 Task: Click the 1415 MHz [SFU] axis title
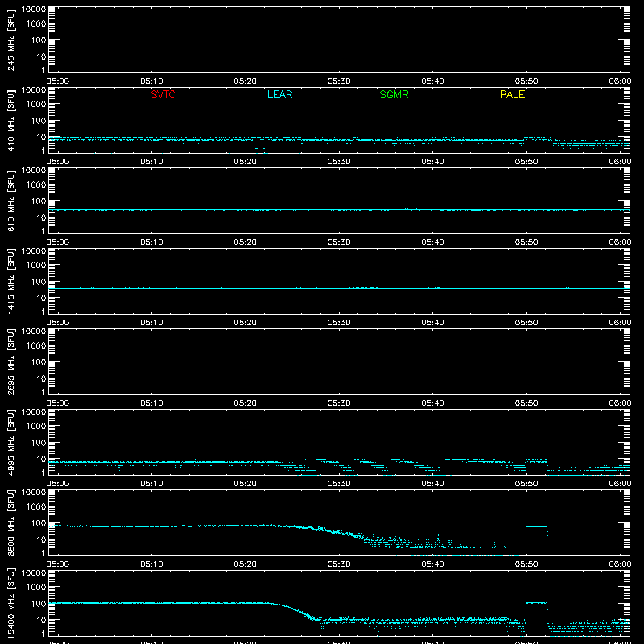pyautogui.click(x=10, y=281)
